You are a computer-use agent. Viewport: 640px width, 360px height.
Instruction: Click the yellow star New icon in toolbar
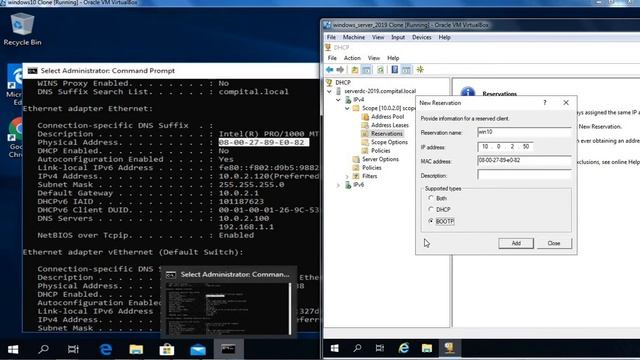point(420,70)
